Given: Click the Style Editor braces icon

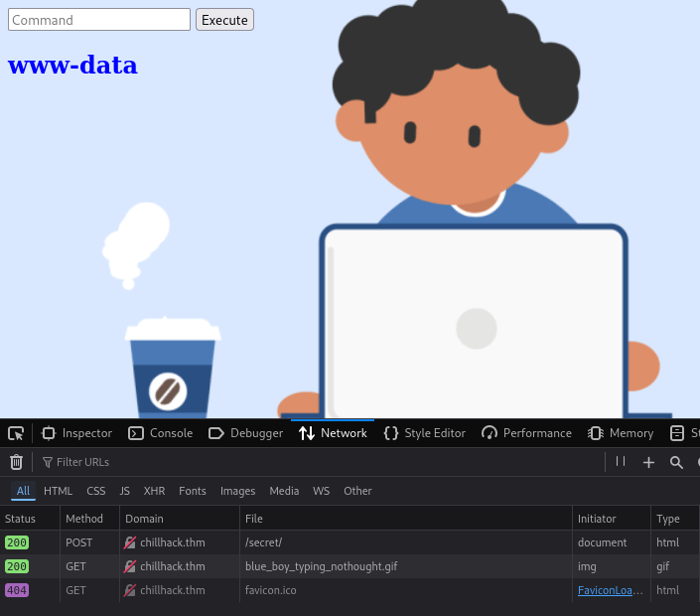Looking at the screenshot, I should (x=391, y=433).
